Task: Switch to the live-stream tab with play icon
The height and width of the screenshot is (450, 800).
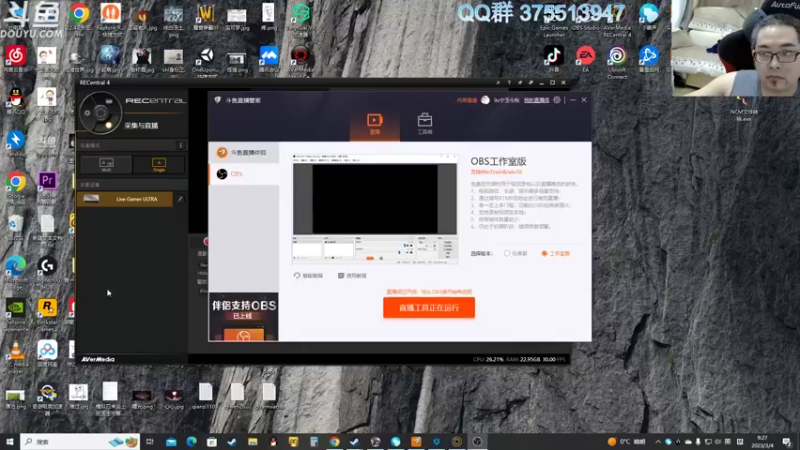Action: click(374, 124)
